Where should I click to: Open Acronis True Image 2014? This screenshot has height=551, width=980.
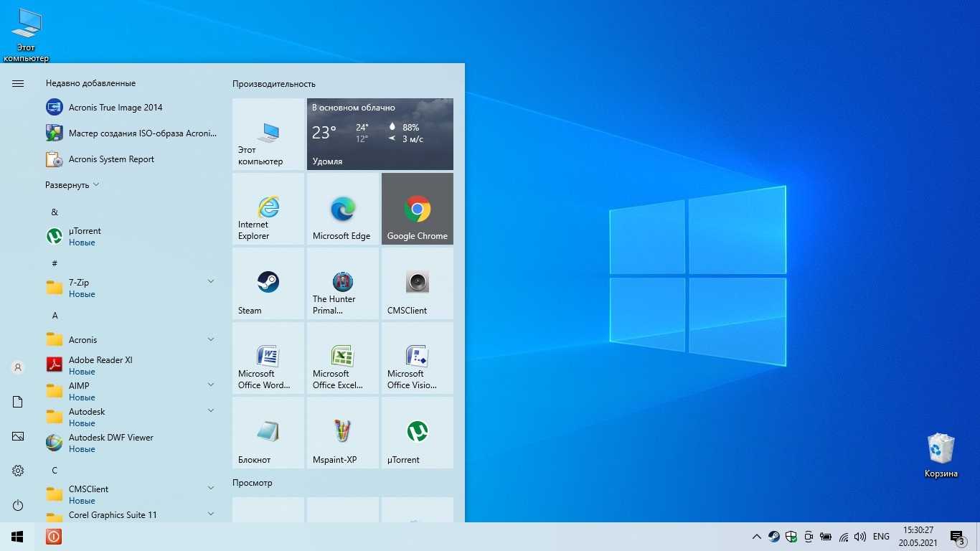pos(116,108)
